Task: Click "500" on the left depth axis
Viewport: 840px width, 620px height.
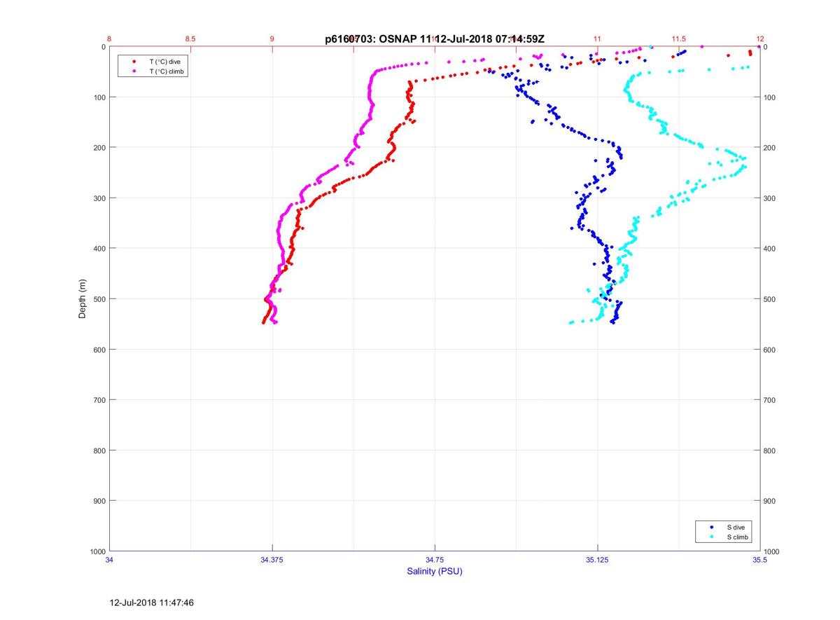Action: (x=99, y=299)
